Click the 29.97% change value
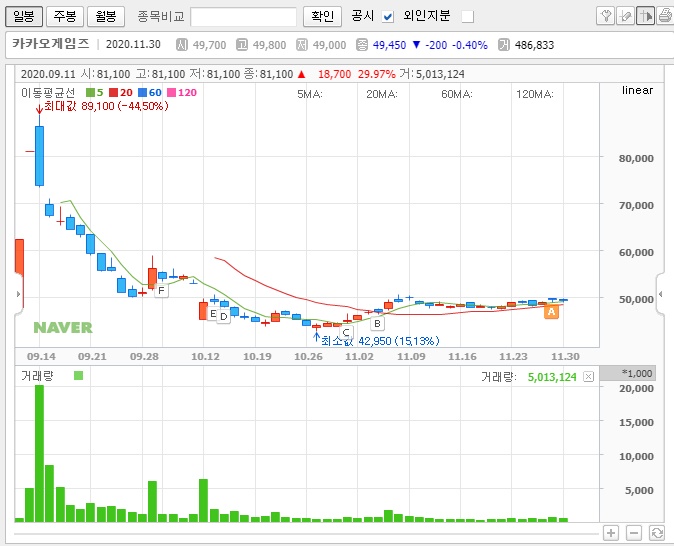 click(377, 74)
